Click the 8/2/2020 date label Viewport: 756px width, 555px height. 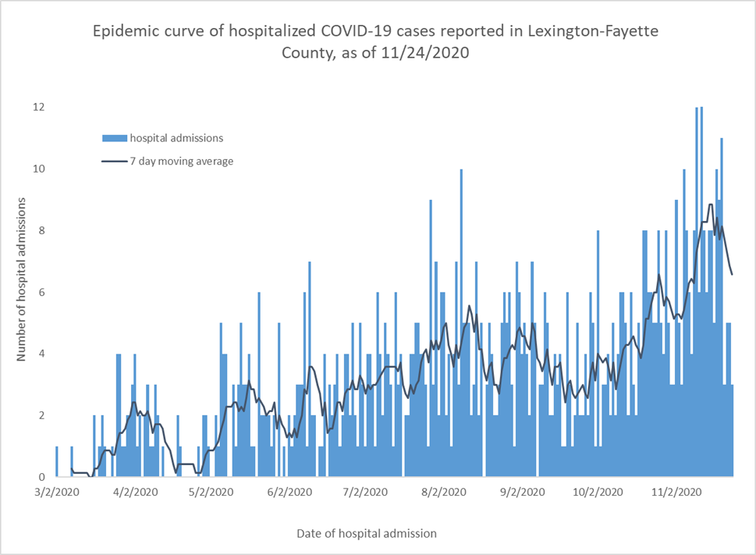443,493
